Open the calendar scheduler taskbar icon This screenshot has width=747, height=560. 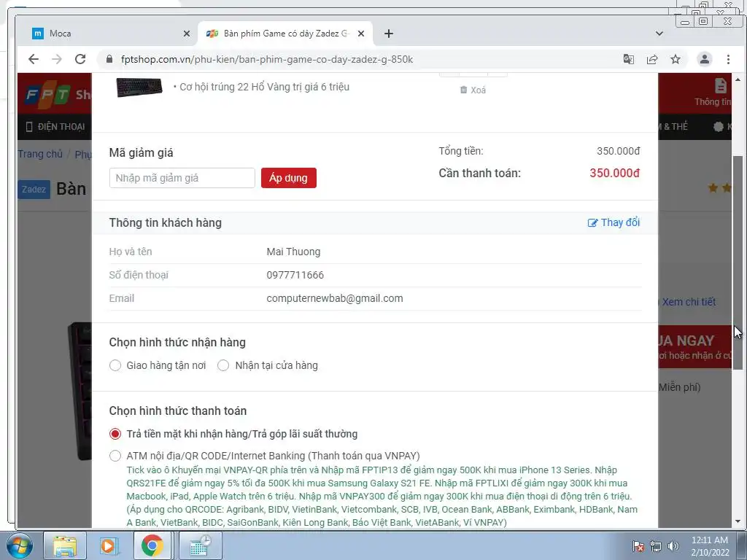[201, 545]
